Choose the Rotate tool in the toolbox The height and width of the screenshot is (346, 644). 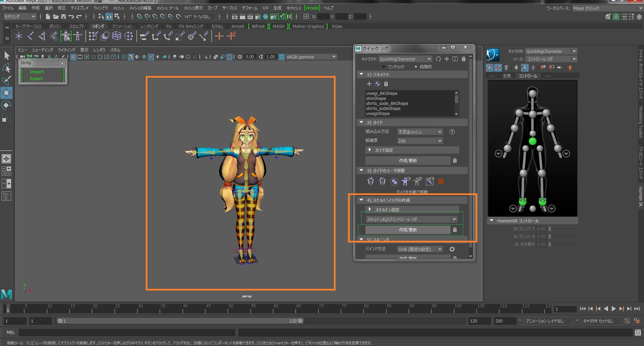click(6, 105)
